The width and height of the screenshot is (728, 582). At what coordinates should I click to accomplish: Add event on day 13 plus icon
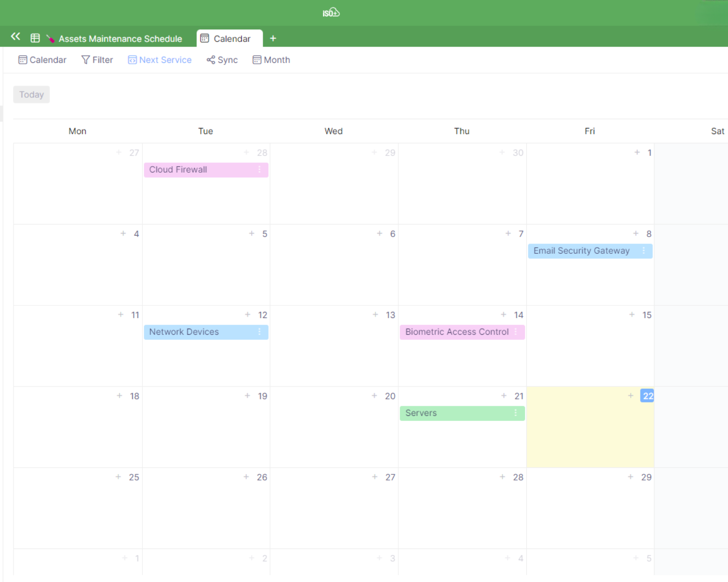(x=375, y=315)
